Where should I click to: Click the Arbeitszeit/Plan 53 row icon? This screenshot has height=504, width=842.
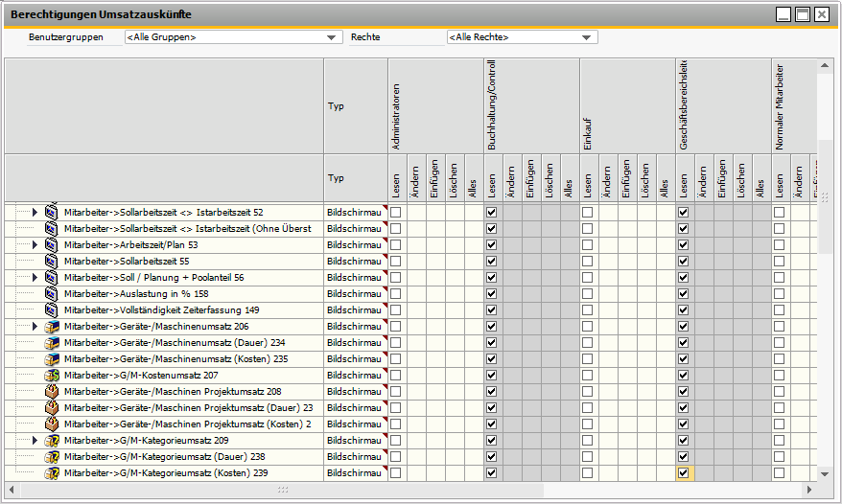tap(53, 244)
